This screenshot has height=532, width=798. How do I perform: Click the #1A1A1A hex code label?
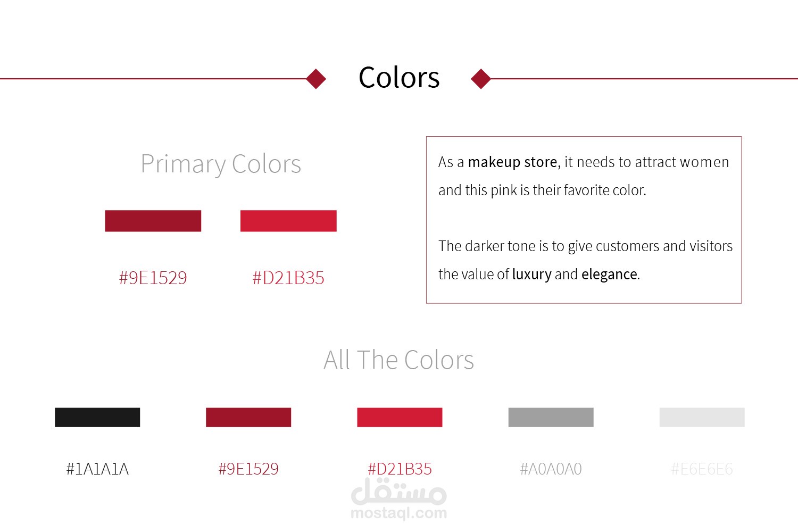coord(97,469)
